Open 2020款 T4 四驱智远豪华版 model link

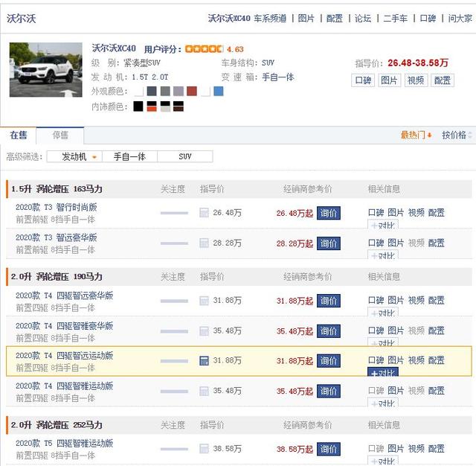pos(65,296)
